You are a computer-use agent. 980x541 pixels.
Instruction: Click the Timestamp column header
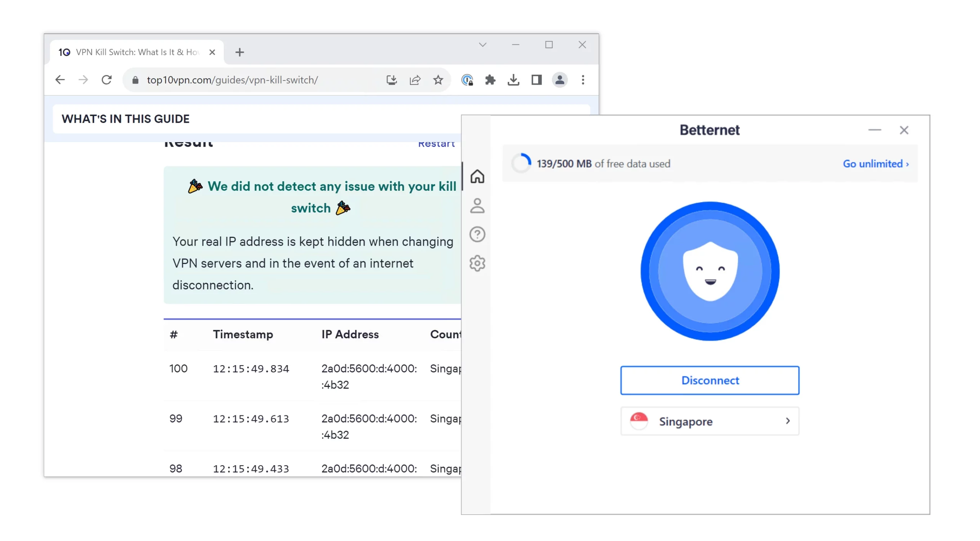pos(243,334)
